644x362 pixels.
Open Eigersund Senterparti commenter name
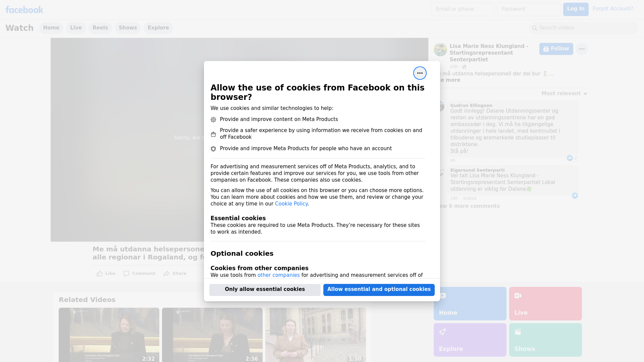477,170
